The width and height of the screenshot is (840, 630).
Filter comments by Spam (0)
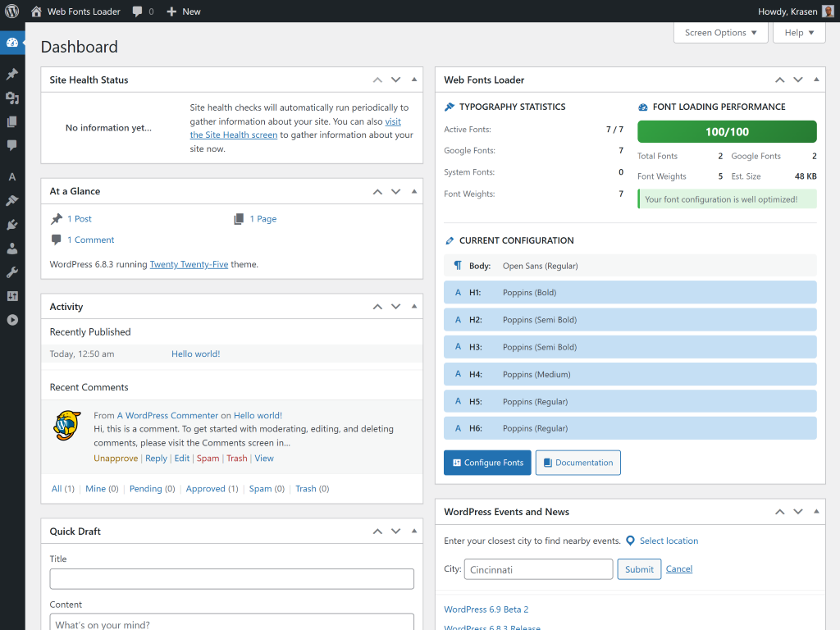click(267, 489)
